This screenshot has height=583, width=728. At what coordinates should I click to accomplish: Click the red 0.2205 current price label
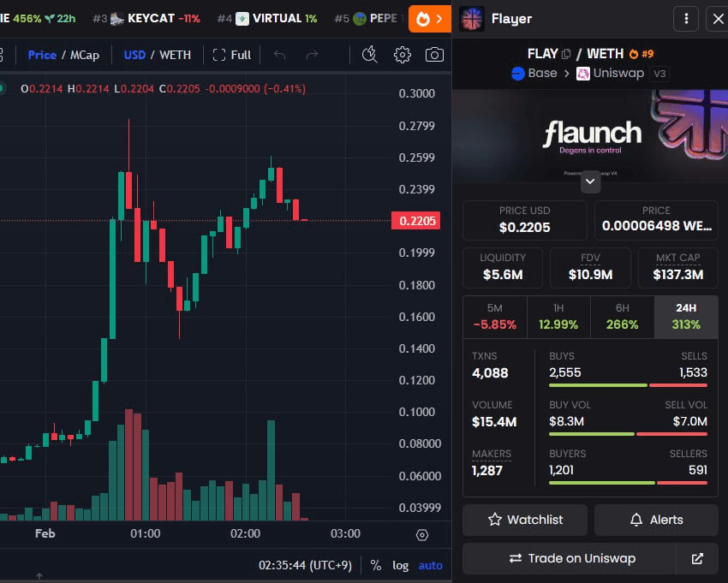(x=416, y=221)
